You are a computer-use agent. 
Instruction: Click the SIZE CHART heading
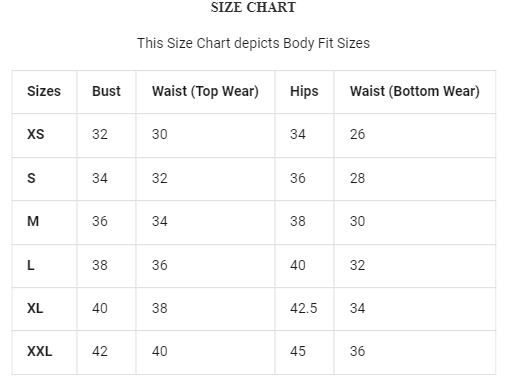click(x=253, y=7)
